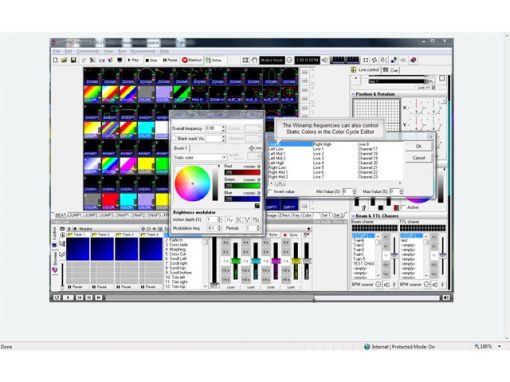Viewport: 510px width, 382px height.
Task: Click the Stop toolbar button
Action: [x=151, y=60]
